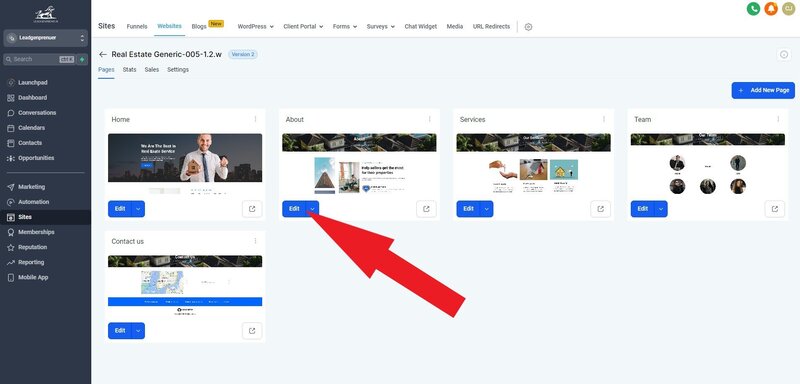Preview the Services page in new tab
Image resolution: width=800 pixels, height=384 pixels.
601,209
